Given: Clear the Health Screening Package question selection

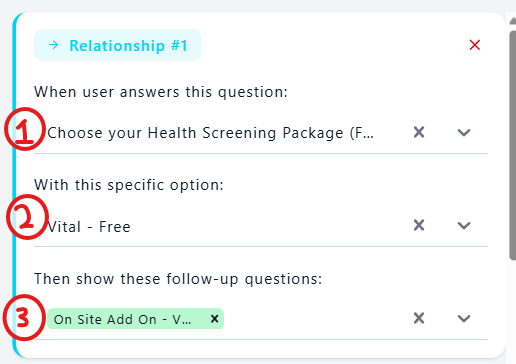Looking at the screenshot, I should point(419,132).
